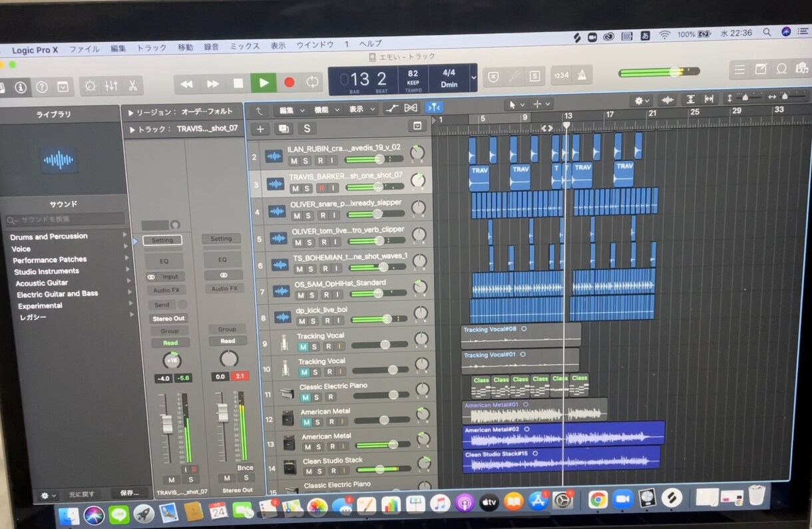The width and height of the screenshot is (812, 529).
Task: Open Editors with the scissors icon
Action: 132,85
